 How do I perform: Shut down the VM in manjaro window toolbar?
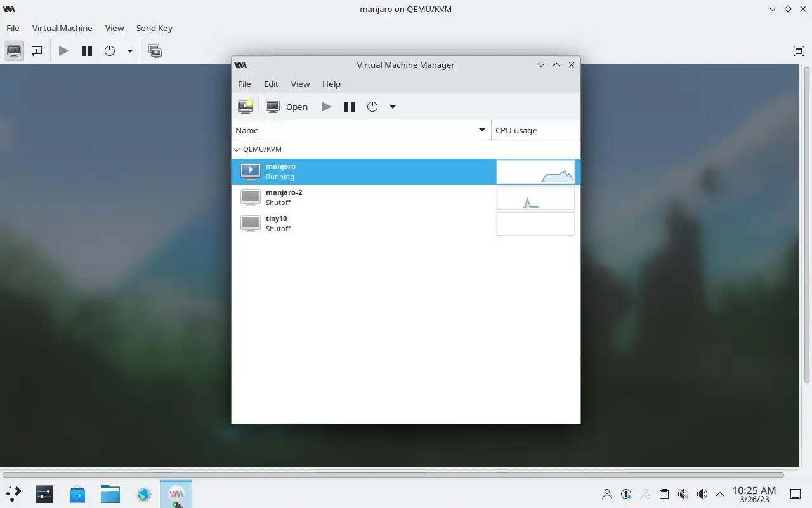point(110,51)
